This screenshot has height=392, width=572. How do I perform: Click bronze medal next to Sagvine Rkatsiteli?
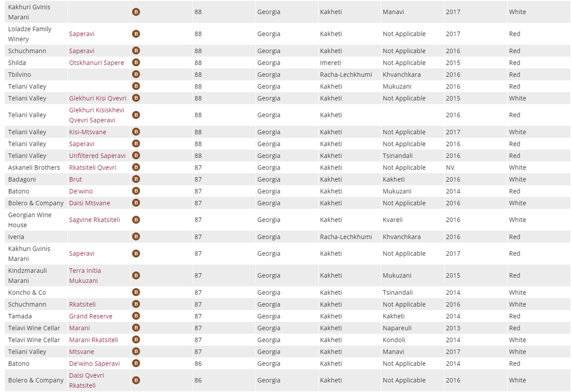pyautogui.click(x=136, y=220)
